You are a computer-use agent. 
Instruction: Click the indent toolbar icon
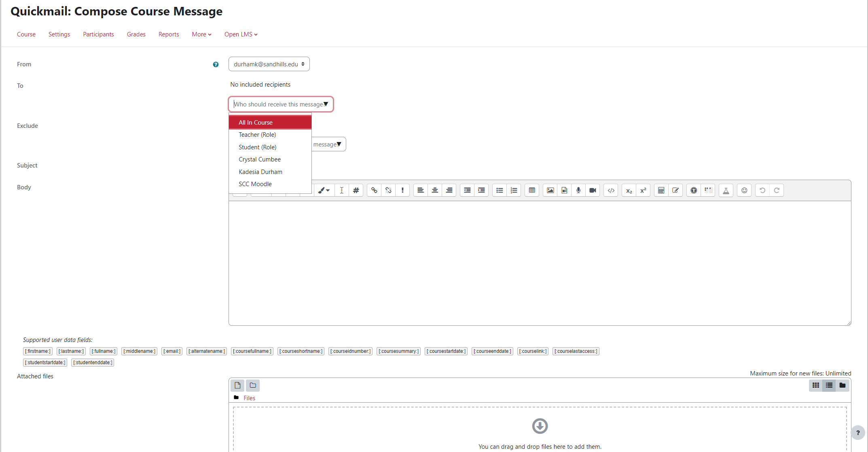click(481, 190)
